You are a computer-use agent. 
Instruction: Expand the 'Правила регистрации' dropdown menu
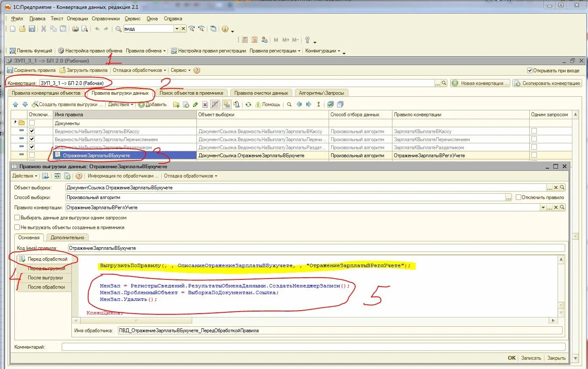click(x=275, y=51)
